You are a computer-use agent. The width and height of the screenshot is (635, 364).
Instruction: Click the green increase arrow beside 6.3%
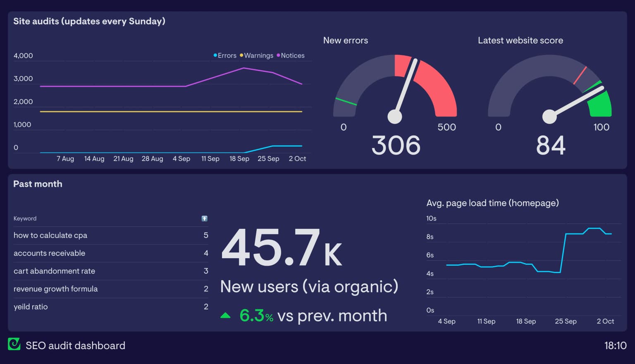point(225,315)
